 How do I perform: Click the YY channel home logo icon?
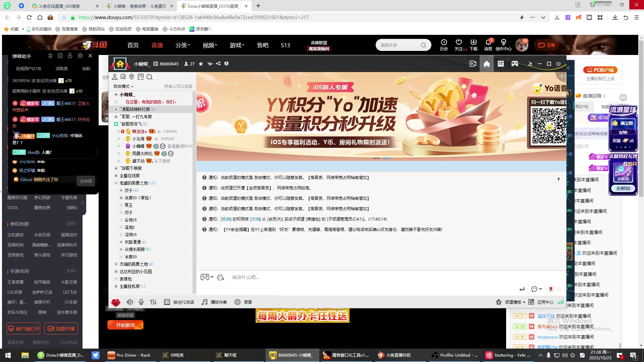pos(120,64)
